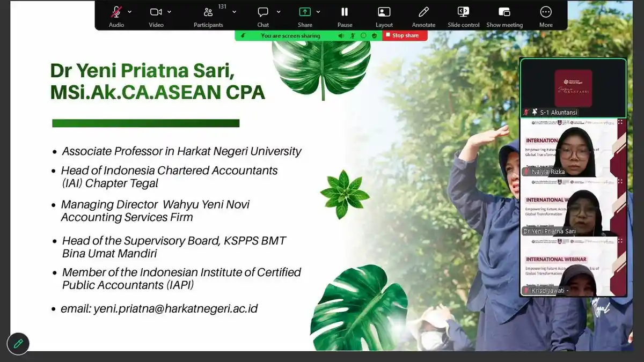Expand the Participants options chevron
This screenshot has width=644, height=362.
pyautogui.click(x=234, y=11)
